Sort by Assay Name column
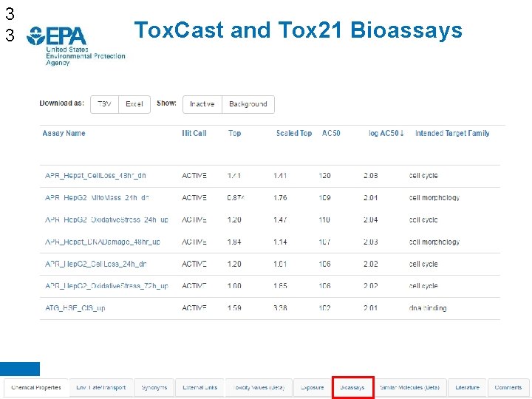The width and height of the screenshot is (532, 399). pyautogui.click(x=64, y=133)
